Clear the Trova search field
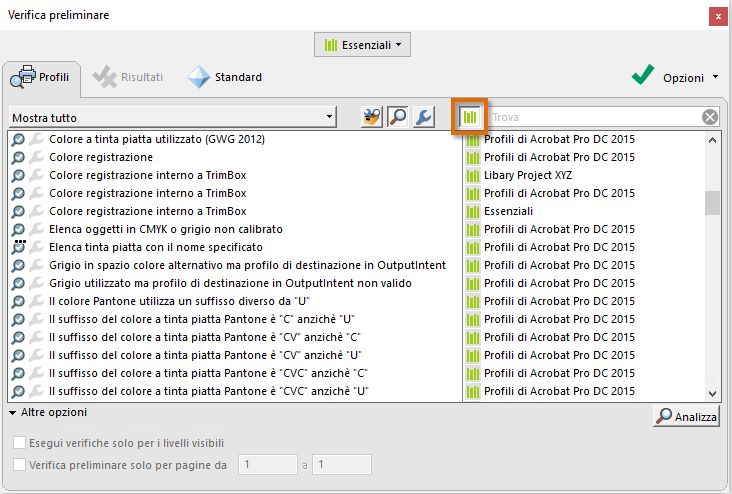Screen dimensions: 732x494 [710, 118]
